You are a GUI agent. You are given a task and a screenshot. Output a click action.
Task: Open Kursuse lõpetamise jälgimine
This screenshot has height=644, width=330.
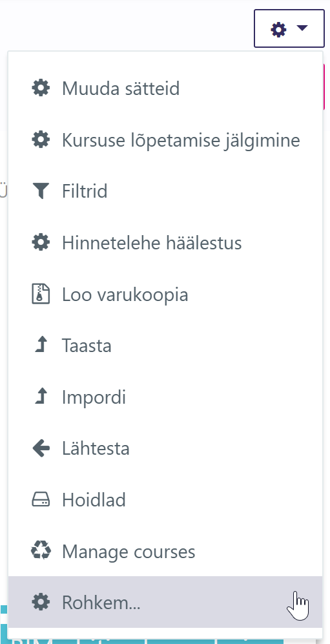(165, 140)
